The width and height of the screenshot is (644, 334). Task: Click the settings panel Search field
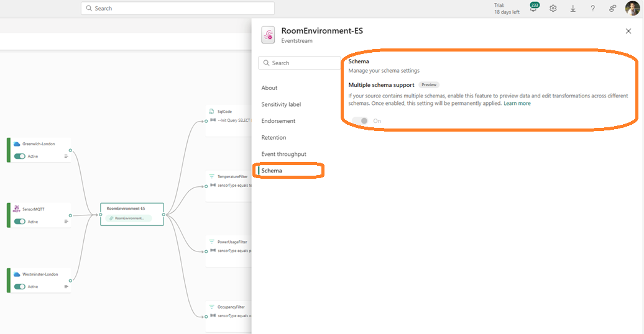point(300,63)
